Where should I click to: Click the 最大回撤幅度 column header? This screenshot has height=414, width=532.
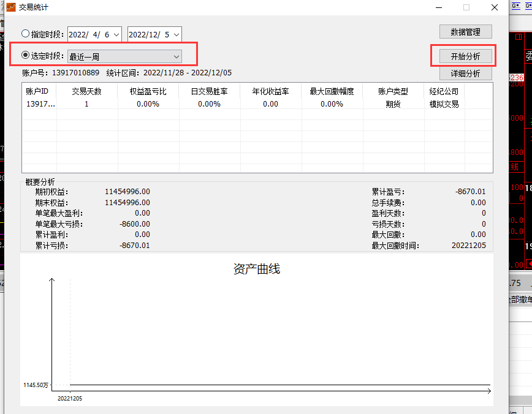332,91
